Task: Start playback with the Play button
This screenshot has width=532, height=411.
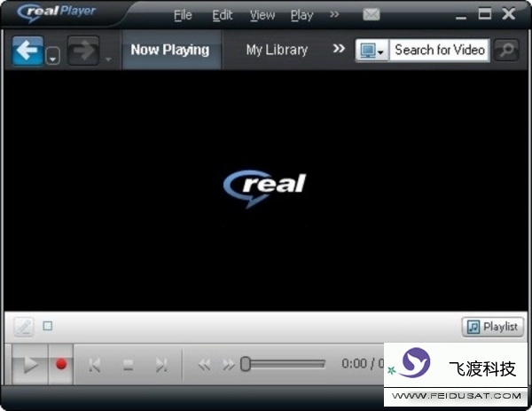Action: (30, 364)
